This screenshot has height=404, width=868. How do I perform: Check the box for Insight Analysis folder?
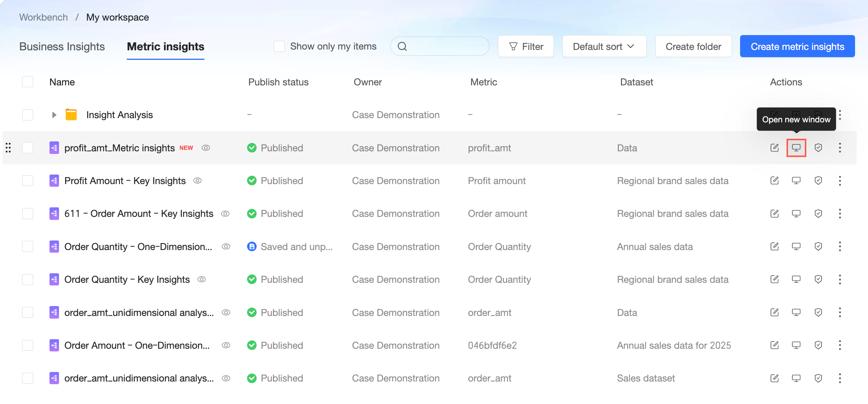coord(28,115)
